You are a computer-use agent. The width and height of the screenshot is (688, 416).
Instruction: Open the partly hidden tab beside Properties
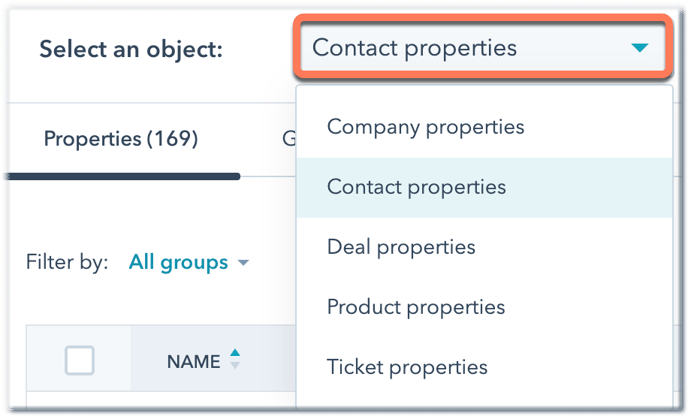coord(288,139)
